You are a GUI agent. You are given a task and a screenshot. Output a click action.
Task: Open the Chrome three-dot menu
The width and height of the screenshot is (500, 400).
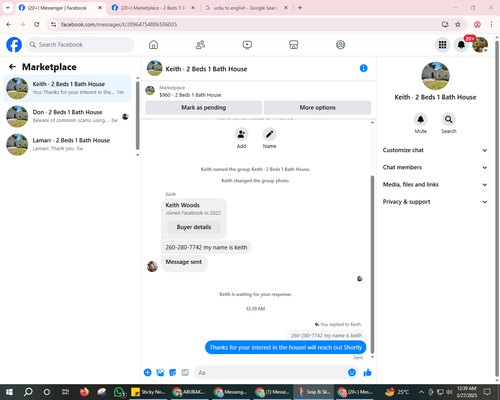[491, 24]
